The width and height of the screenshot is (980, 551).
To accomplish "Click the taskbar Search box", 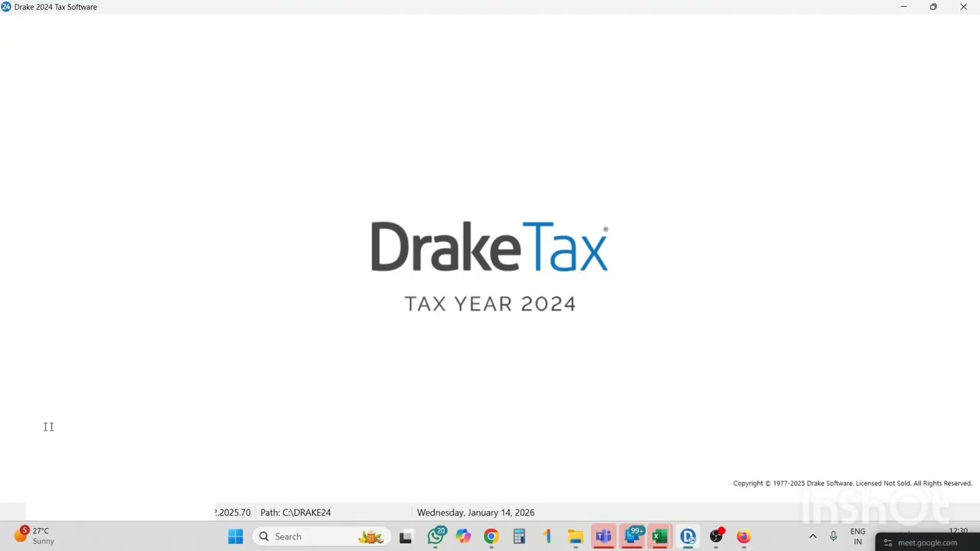I will 322,536.
